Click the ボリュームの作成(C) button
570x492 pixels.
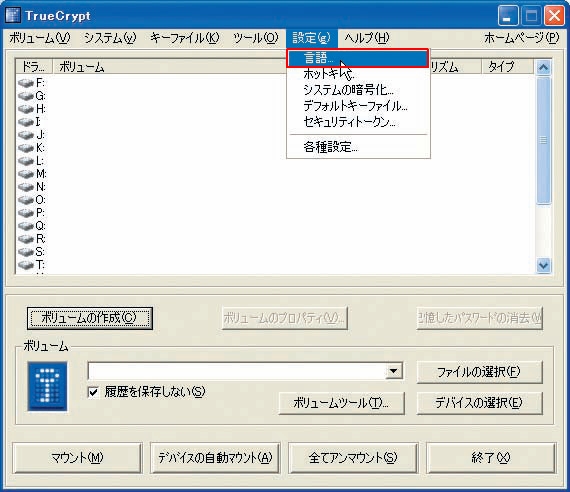(90, 318)
